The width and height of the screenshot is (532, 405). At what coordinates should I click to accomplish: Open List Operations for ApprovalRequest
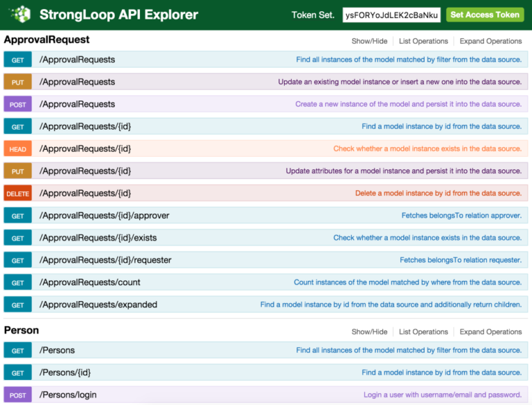click(x=423, y=41)
